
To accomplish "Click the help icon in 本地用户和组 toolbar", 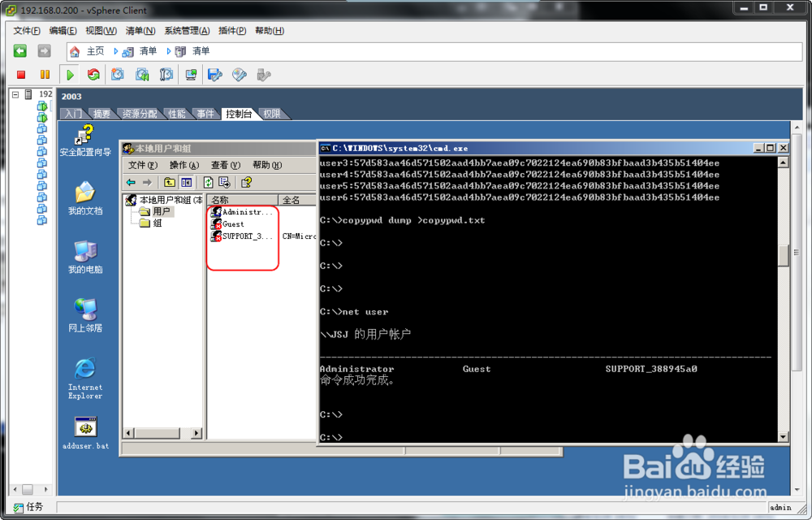I will (247, 182).
